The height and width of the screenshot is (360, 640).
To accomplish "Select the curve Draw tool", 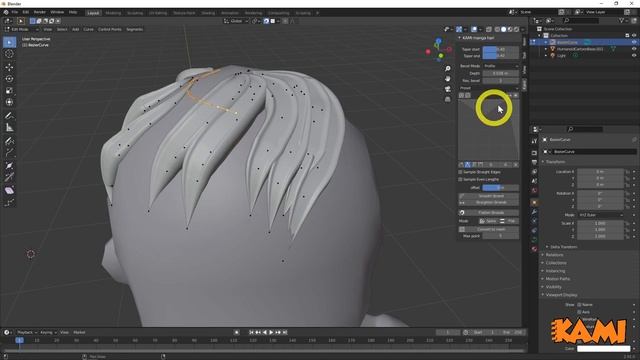I will tap(9, 141).
